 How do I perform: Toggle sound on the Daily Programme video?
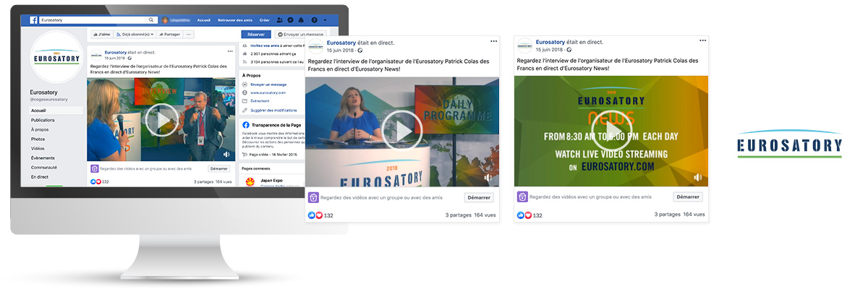[x=488, y=177]
